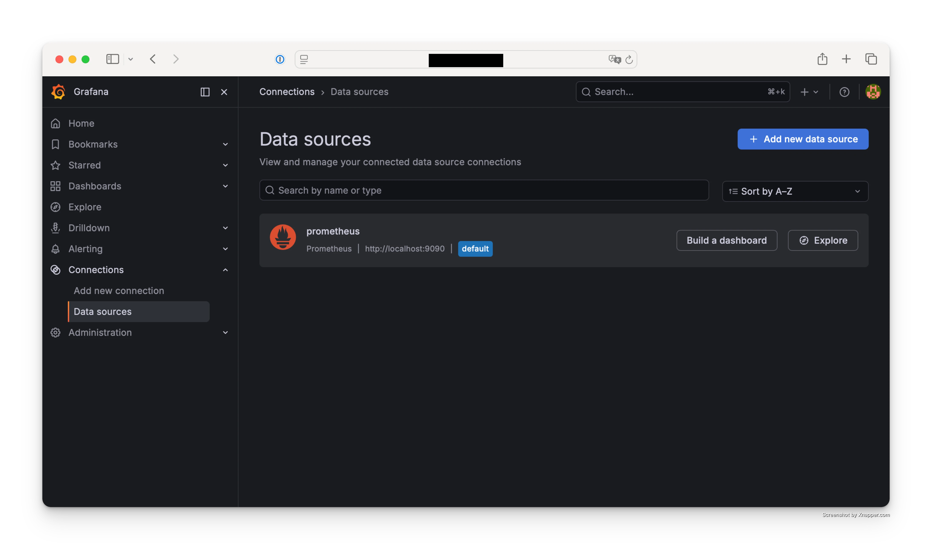This screenshot has width=932, height=560.
Task: Dock the sidebar menu with panel icon
Action: tap(205, 92)
